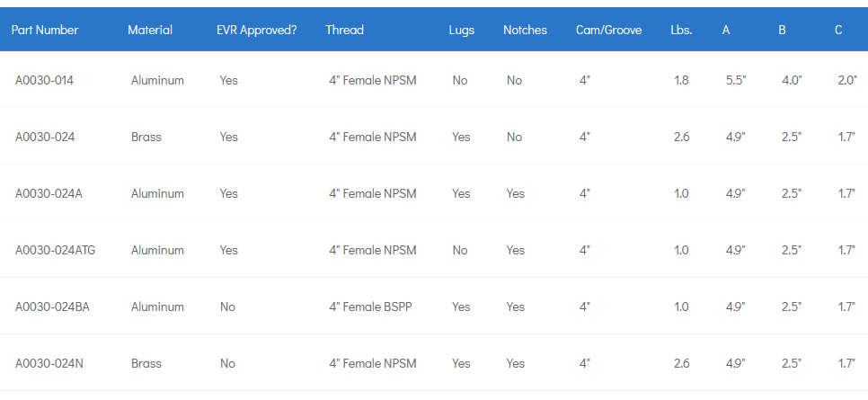
Task: Click the EVR Approved? column header
Action: (257, 30)
